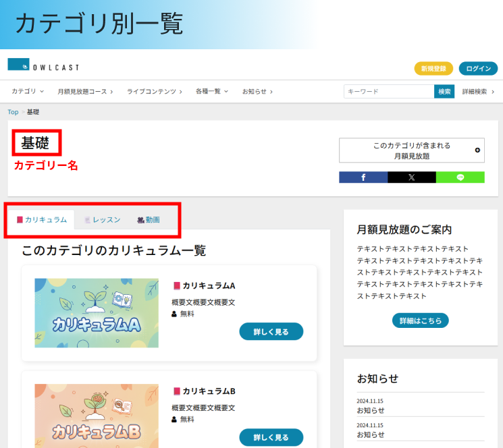503x448 pixels.
Task: Click the book icon beside カリキュラムA
Action: [177, 285]
